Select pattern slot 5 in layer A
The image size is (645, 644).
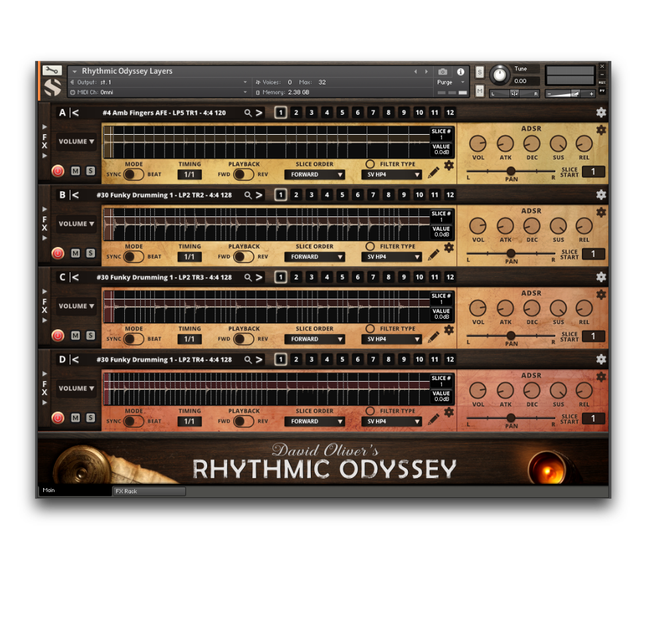(x=343, y=113)
